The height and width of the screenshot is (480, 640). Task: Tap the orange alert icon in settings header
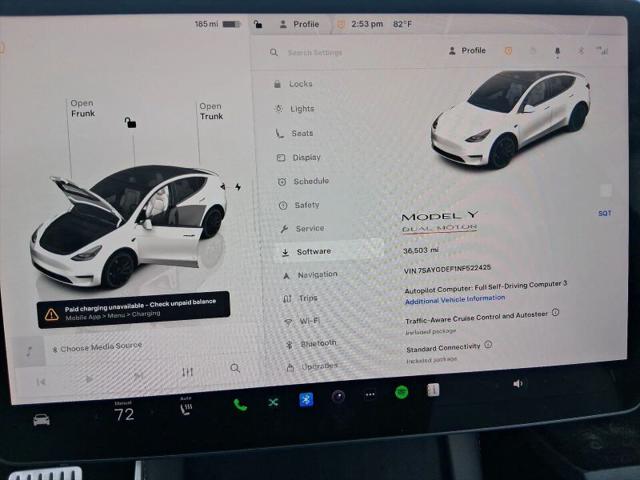tap(508, 51)
